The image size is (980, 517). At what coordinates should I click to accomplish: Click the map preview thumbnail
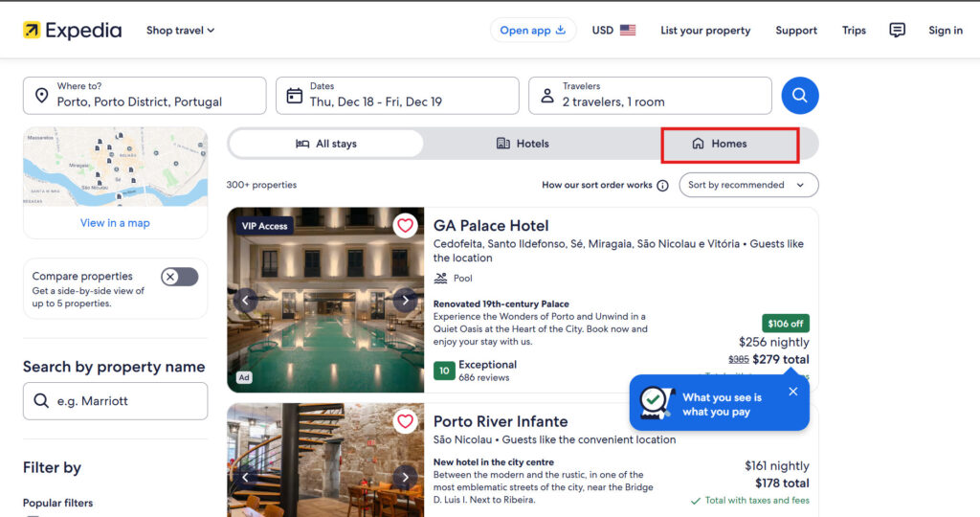tap(116, 167)
